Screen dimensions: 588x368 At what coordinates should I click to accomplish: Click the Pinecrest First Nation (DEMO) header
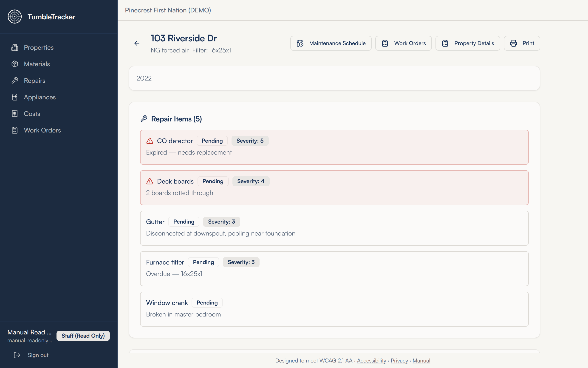168,10
